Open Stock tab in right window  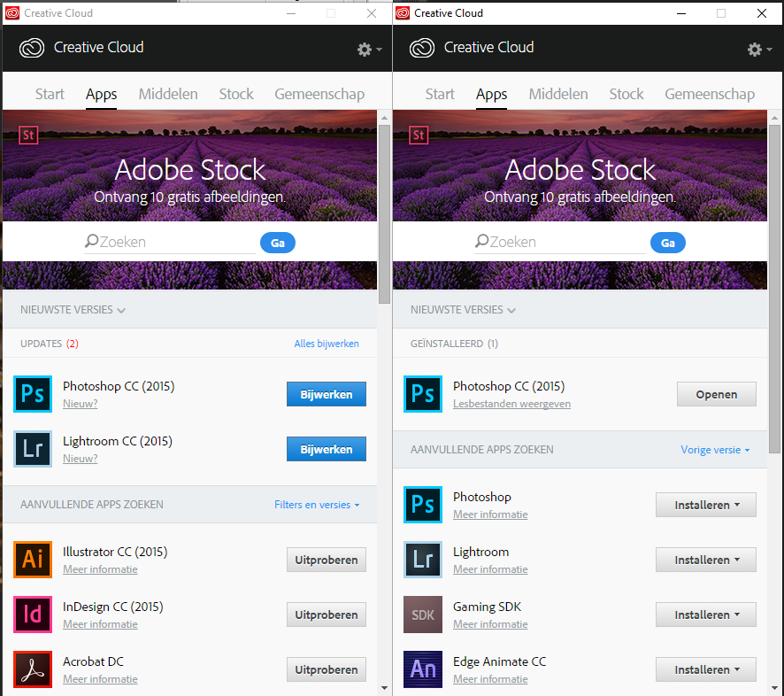click(626, 94)
